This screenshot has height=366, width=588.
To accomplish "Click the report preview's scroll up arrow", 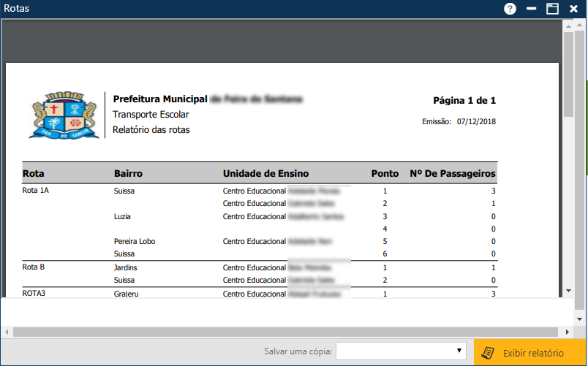I will pos(568,26).
